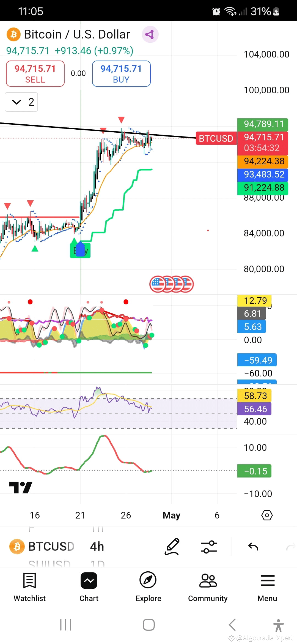Change the 4h timeframe interval

pyautogui.click(x=97, y=546)
